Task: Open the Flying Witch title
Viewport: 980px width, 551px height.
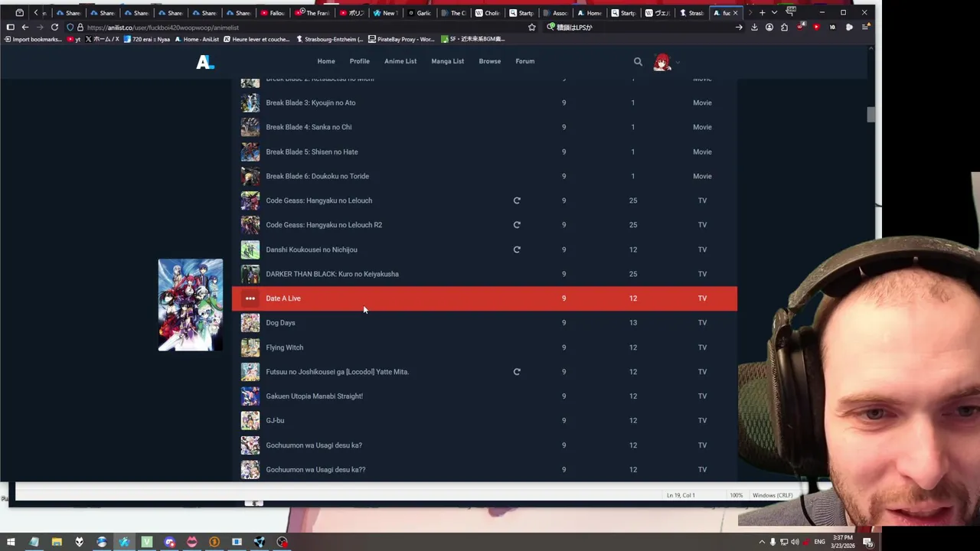Action: [284, 347]
